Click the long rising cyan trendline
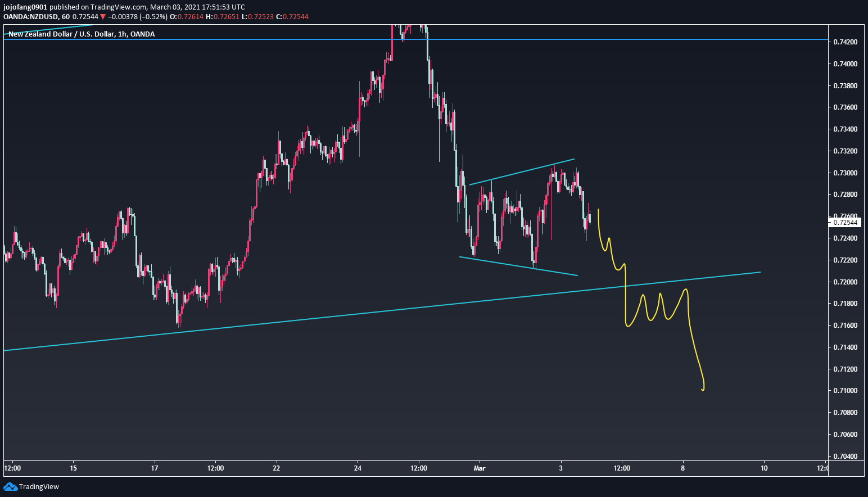868x497 pixels. tap(382, 311)
